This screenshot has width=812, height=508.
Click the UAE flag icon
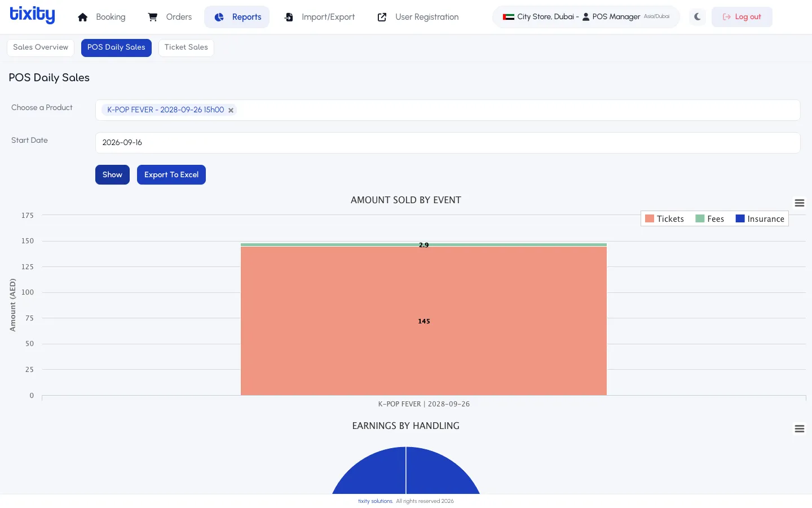[x=509, y=17]
